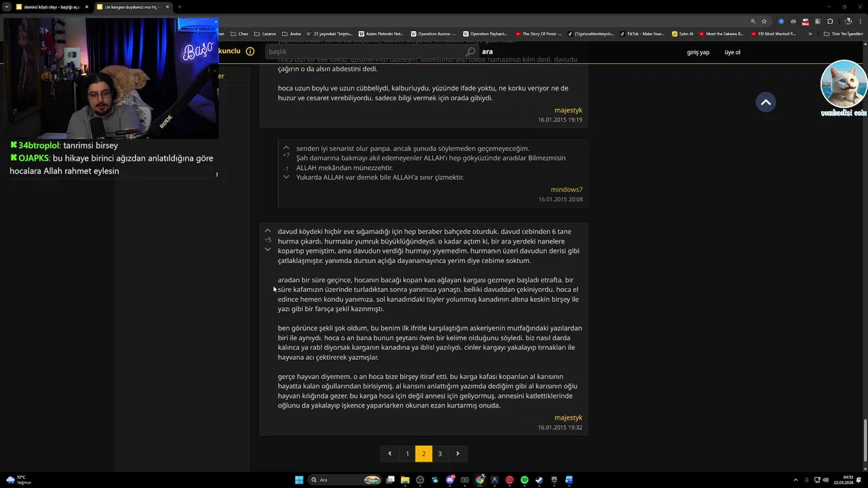Open the Lazarus bookmarks folder
Screen dimensions: 868x488
coord(265,34)
